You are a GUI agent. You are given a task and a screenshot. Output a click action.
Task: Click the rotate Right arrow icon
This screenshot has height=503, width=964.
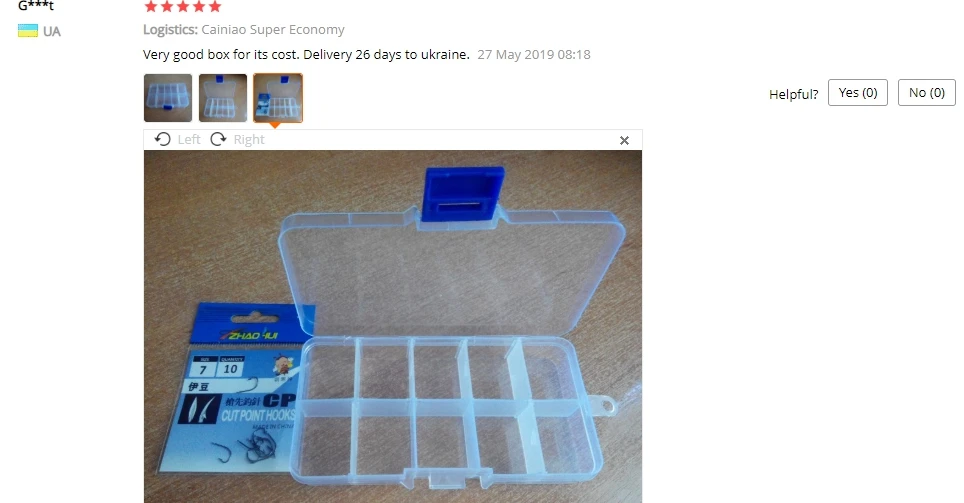pos(218,140)
